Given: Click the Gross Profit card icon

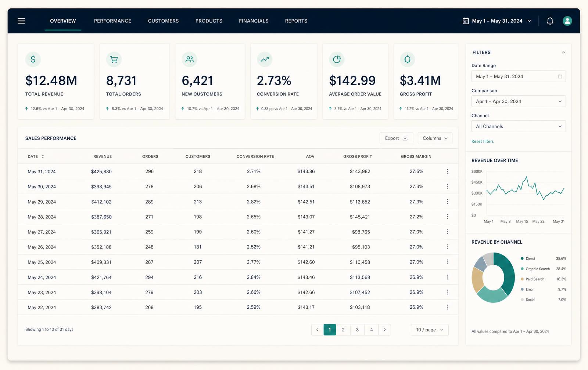Looking at the screenshot, I should [408, 59].
